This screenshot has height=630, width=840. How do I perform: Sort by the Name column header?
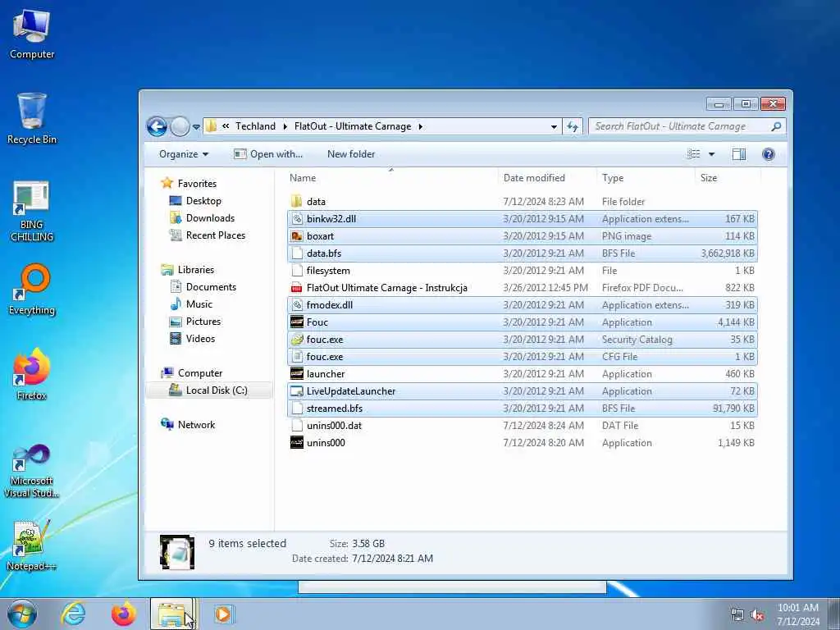pyautogui.click(x=391, y=178)
